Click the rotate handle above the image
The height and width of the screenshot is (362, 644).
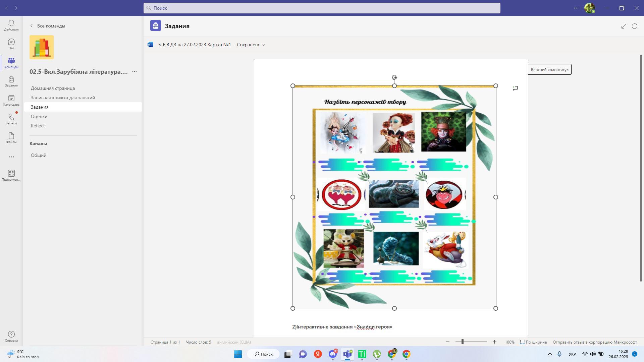(x=394, y=77)
